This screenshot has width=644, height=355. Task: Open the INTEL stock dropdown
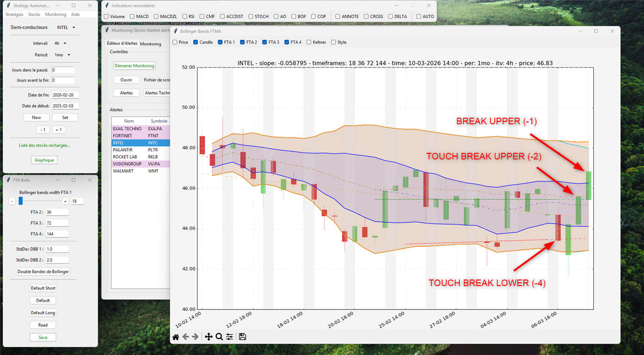coord(66,27)
